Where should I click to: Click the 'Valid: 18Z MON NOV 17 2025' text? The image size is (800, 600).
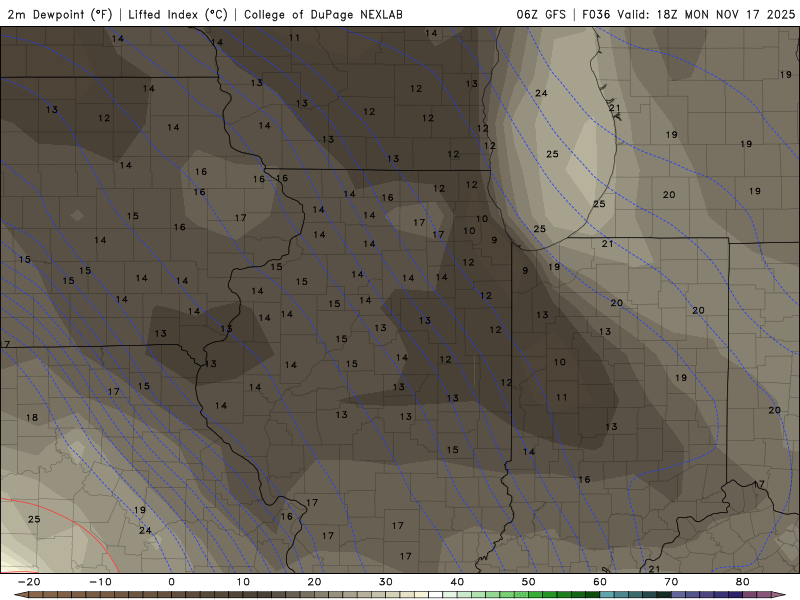706,14
